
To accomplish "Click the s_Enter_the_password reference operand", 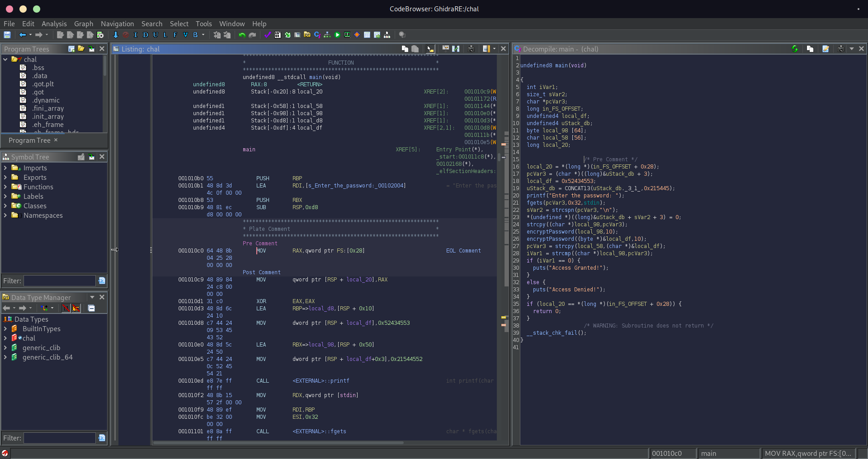I will tap(355, 186).
